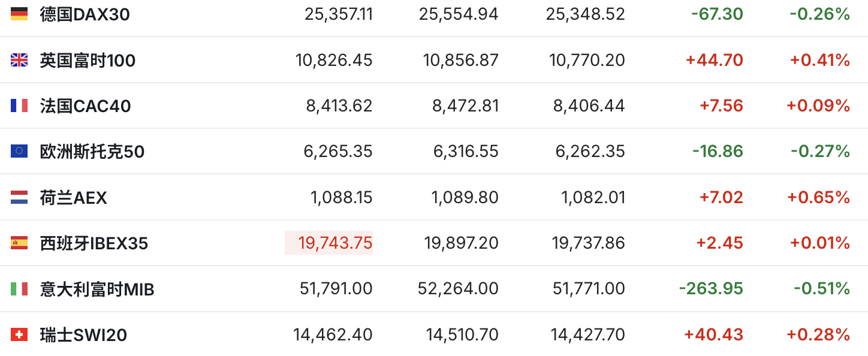Viewport: 868px width, 356px height.
Task: Click the Swiss flag icon
Action: 19,334
